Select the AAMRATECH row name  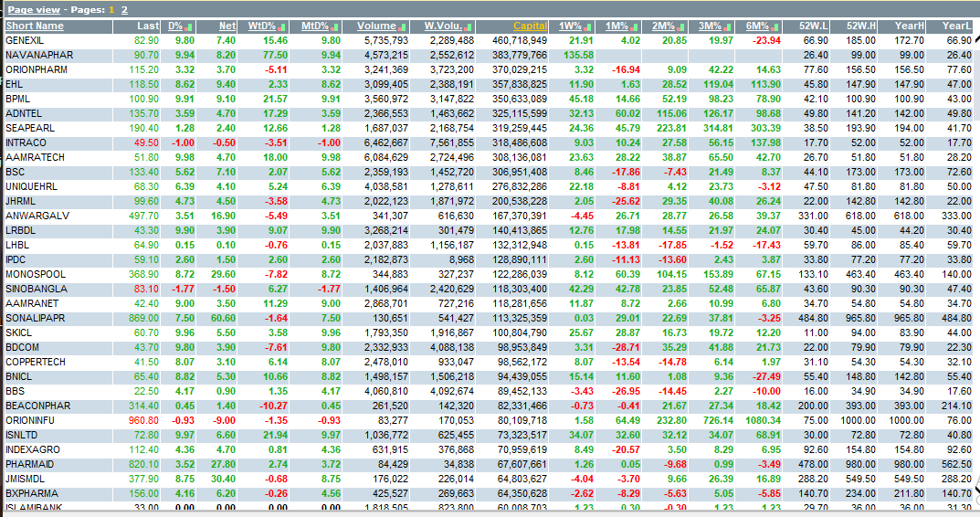click(x=35, y=157)
